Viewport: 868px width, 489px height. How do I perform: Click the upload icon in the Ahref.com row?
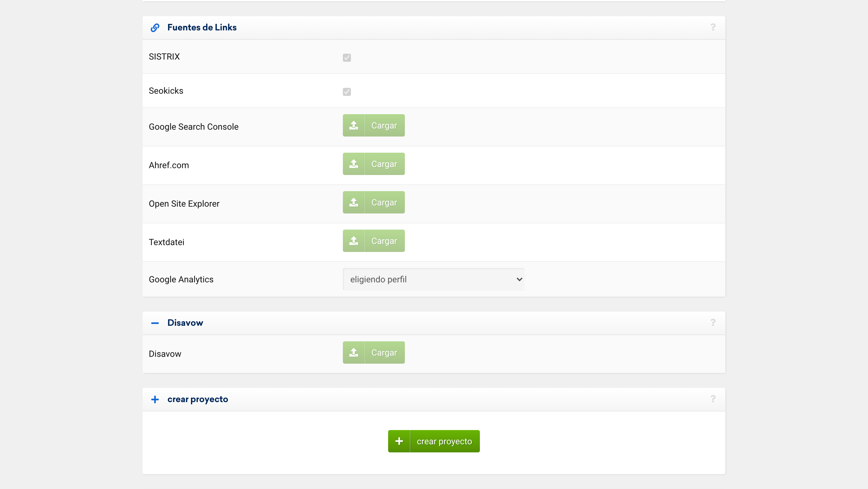coord(353,164)
